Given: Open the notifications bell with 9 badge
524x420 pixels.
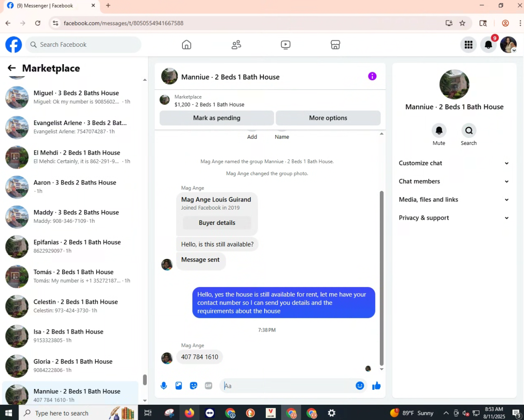Looking at the screenshot, I should click(489, 45).
